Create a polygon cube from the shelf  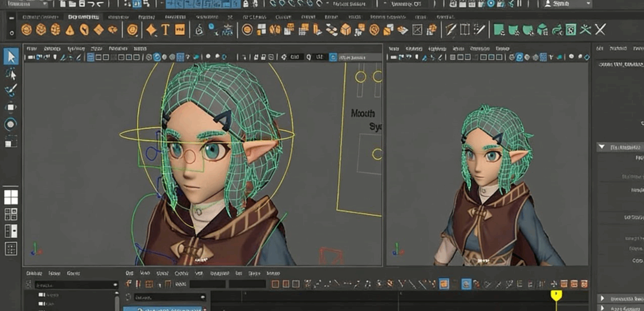[x=41, y=30]
